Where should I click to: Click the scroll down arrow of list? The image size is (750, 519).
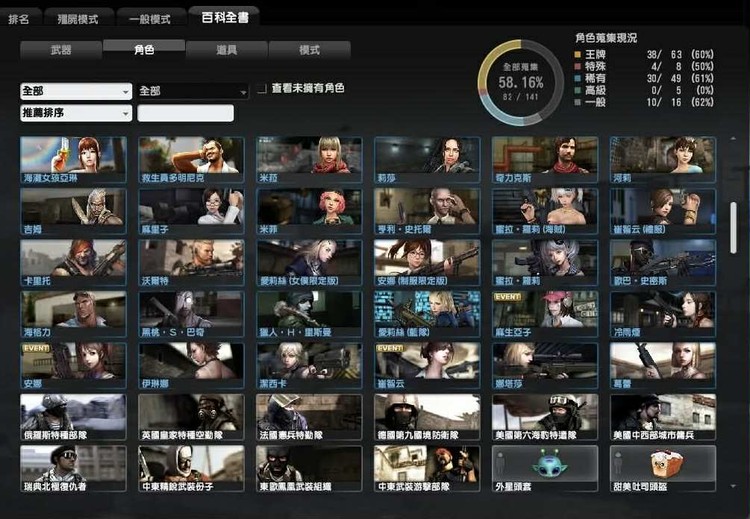(x=733, y=486)
